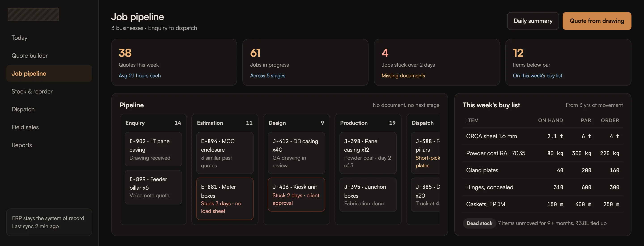Open job card E-894 MCC enclosure

225,153
